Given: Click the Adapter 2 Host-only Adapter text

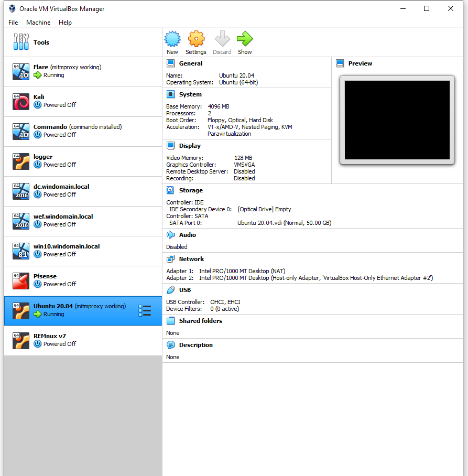Looking at the screenshot, I should coord(316,278).
